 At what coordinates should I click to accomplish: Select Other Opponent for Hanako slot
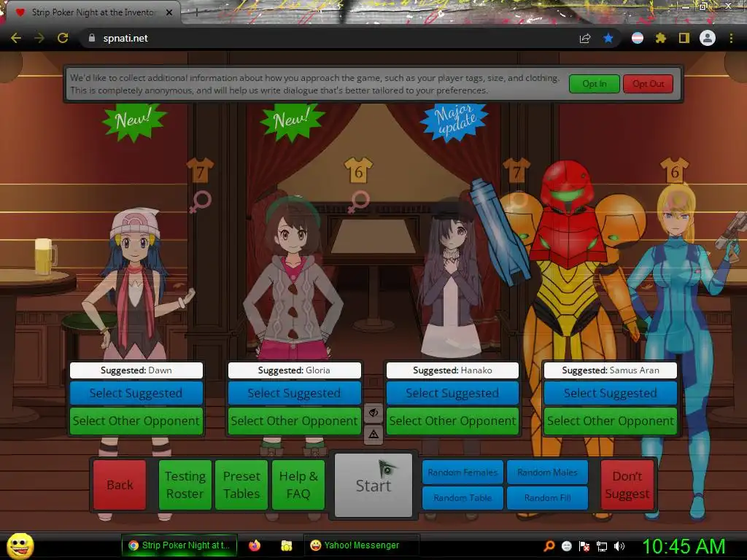pyautogui.click(x=452, y=421)
